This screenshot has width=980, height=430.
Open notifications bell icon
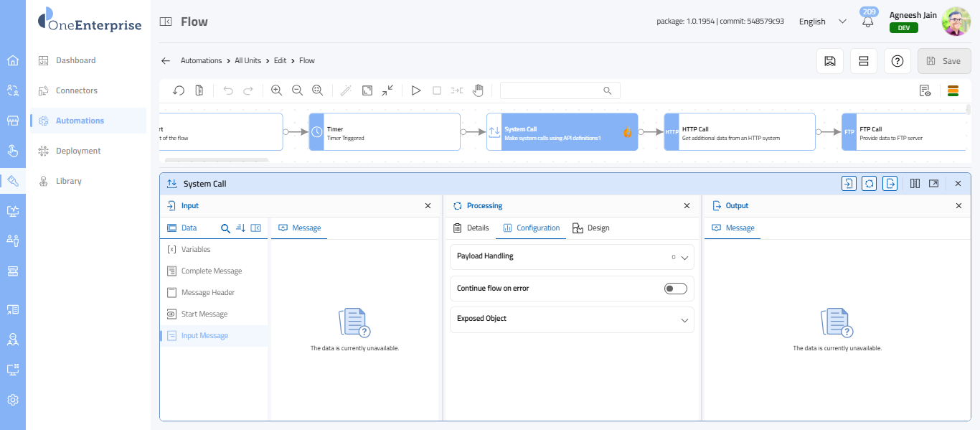(868, 22)
